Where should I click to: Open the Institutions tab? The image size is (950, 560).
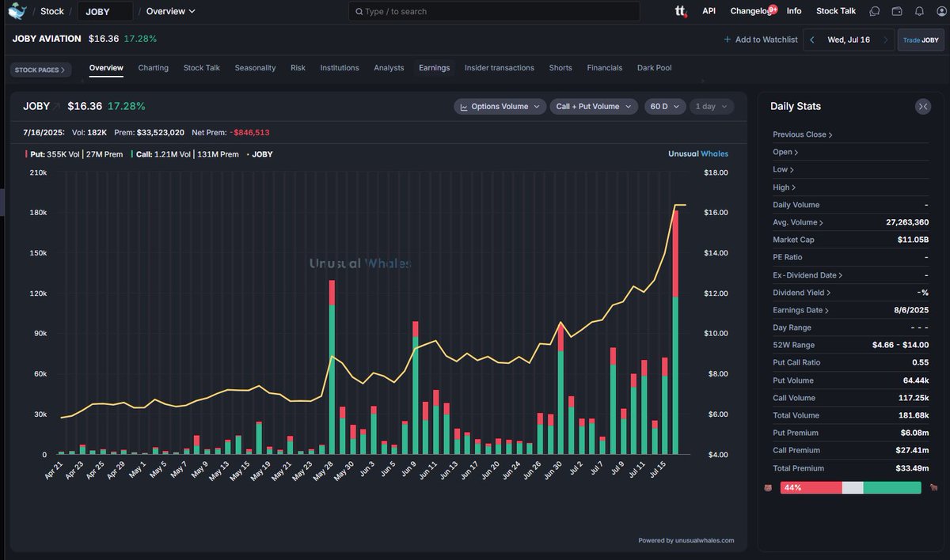click(340, 68)
